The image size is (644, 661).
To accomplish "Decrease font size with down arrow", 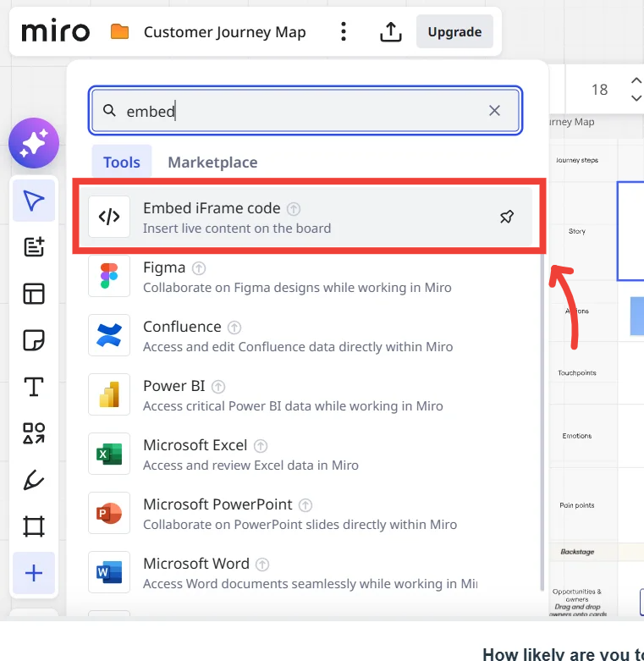I will coord(636,98).
